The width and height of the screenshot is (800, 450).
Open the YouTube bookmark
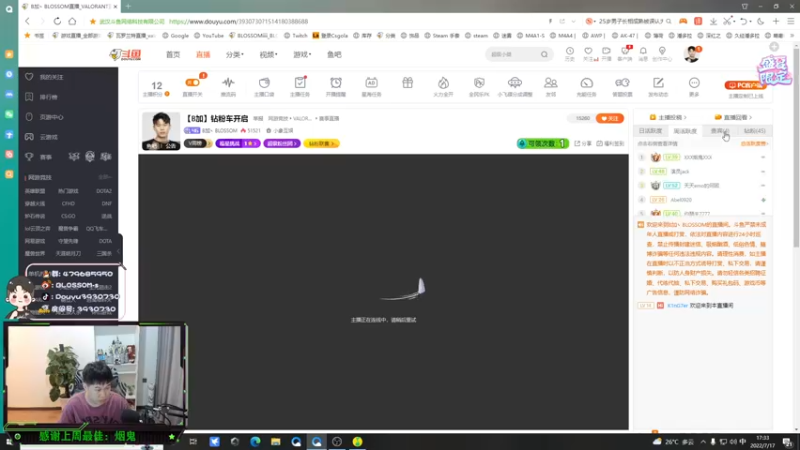(209, 36)
